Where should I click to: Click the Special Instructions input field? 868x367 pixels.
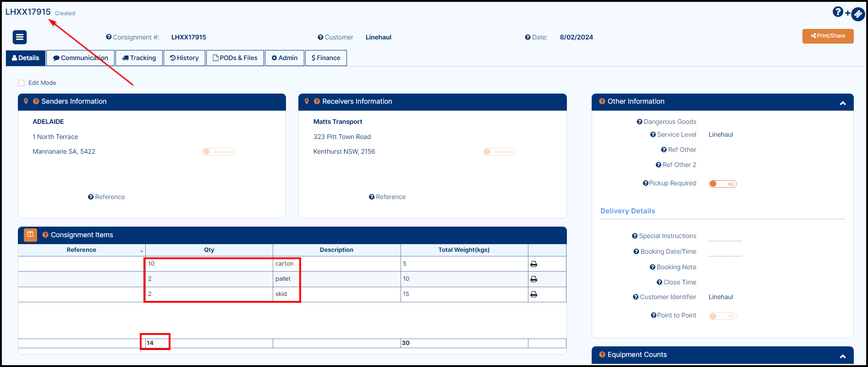725,237
